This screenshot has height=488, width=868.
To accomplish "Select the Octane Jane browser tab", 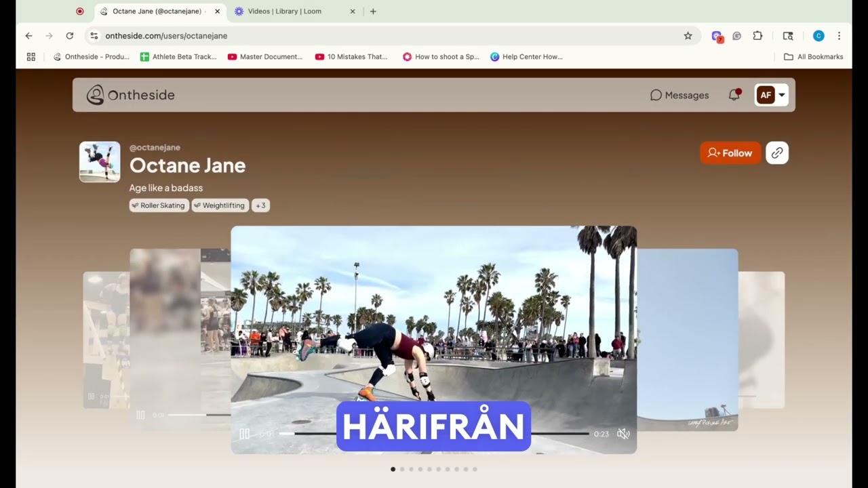I will pyautogui.click(x=160, y=12).
